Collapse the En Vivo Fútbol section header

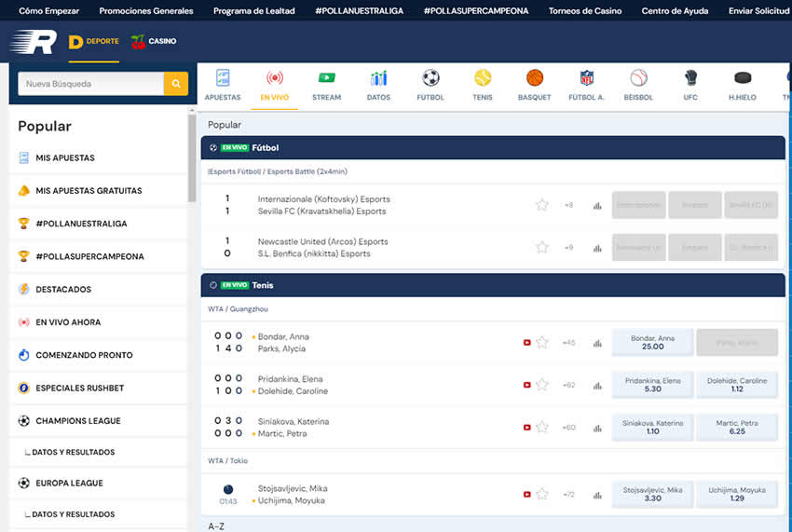493,147
